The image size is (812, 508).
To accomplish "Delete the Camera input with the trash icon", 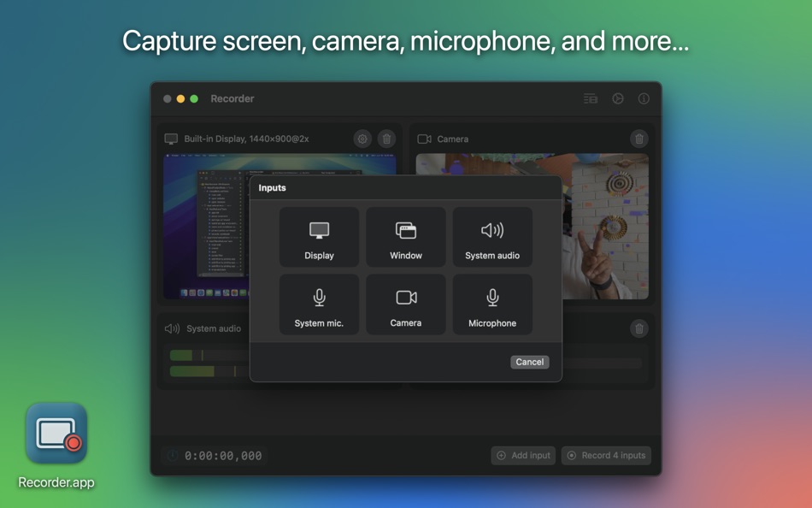I will (639, 139).
